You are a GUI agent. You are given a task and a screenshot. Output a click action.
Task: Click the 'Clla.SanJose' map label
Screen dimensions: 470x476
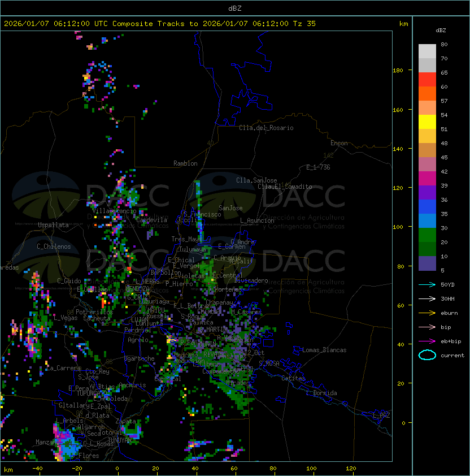tap(256, 180)
